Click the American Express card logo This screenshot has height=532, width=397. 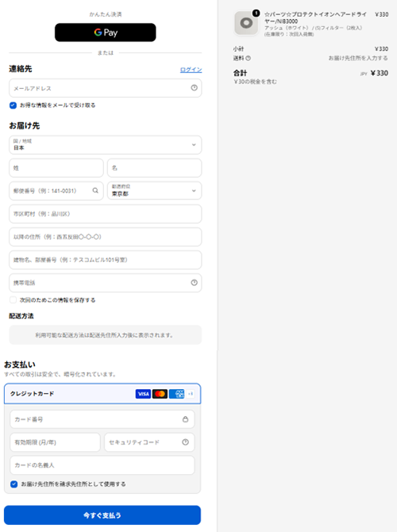click(177, 394)
